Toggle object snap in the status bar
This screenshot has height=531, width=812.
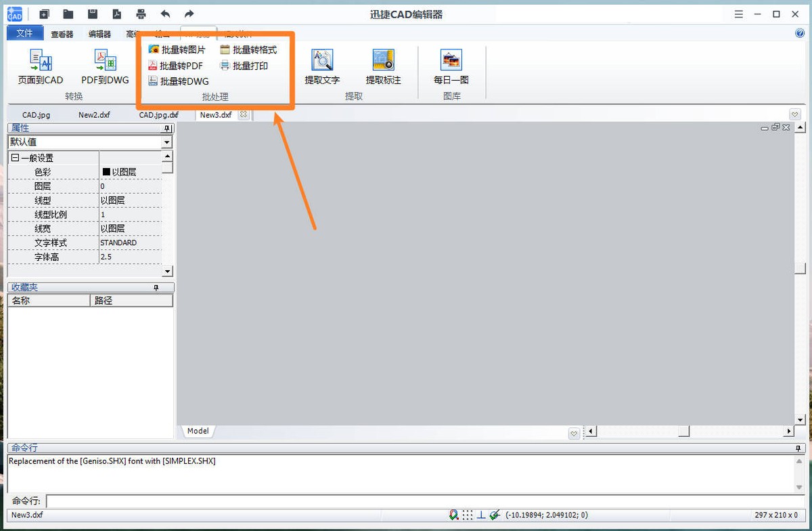pyautogui.click(x=453, y=515)
